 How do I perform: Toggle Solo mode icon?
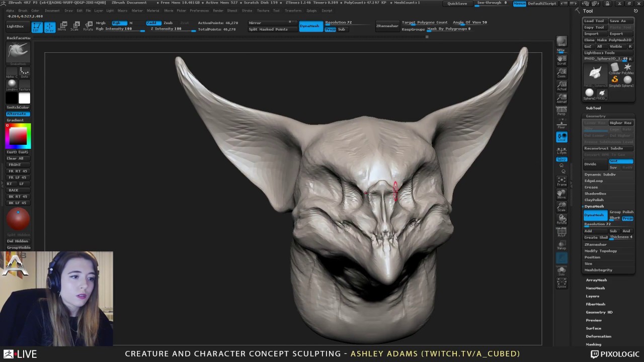561,271
